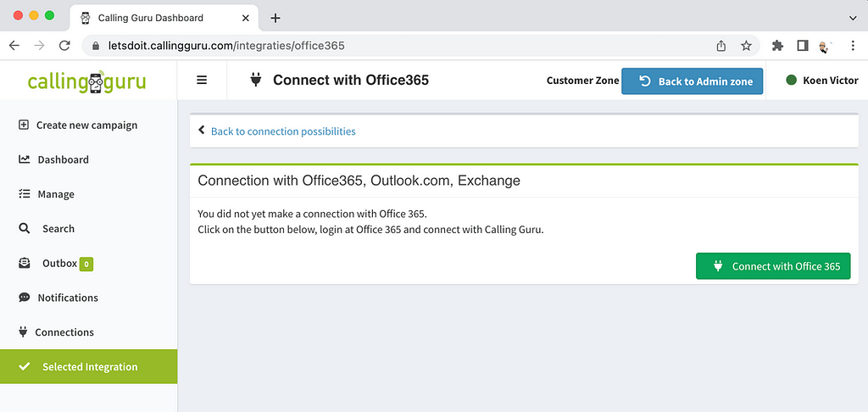Click the Dashboard chart icon
The width and height of the screenshot is (868, 412).
tap(24, 159)
